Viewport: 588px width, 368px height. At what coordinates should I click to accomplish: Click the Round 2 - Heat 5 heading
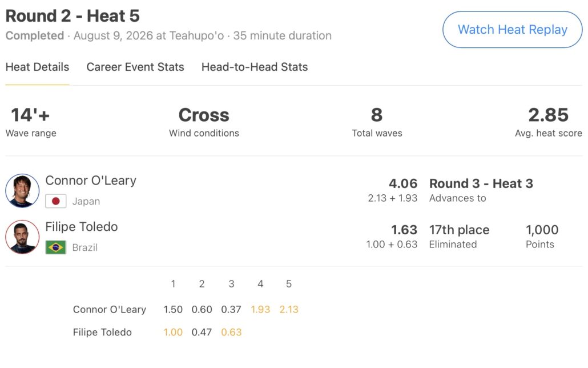pos(73,16)
